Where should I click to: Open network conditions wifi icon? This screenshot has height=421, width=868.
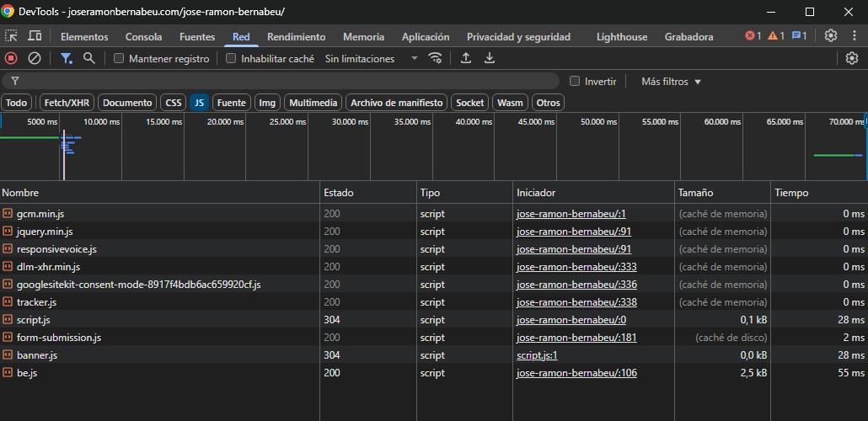tap(436, 58)
